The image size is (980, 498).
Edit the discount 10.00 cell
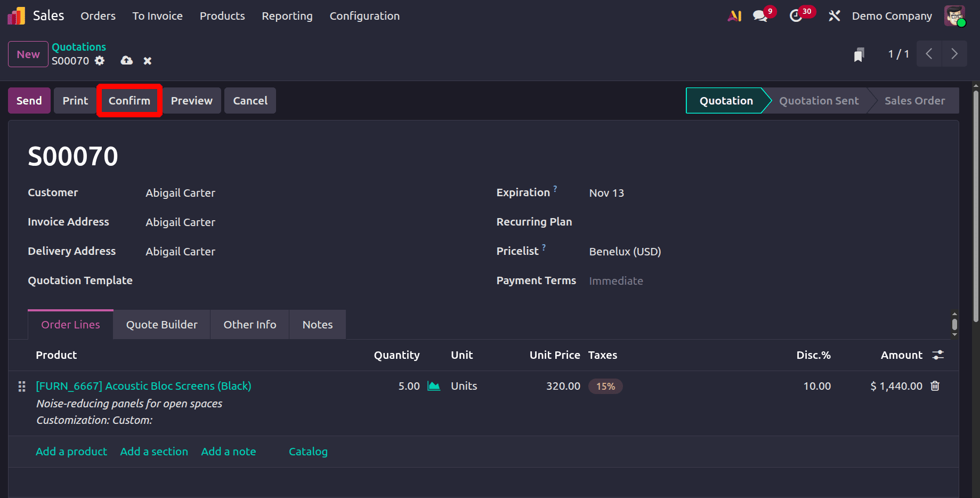point(817,386)
